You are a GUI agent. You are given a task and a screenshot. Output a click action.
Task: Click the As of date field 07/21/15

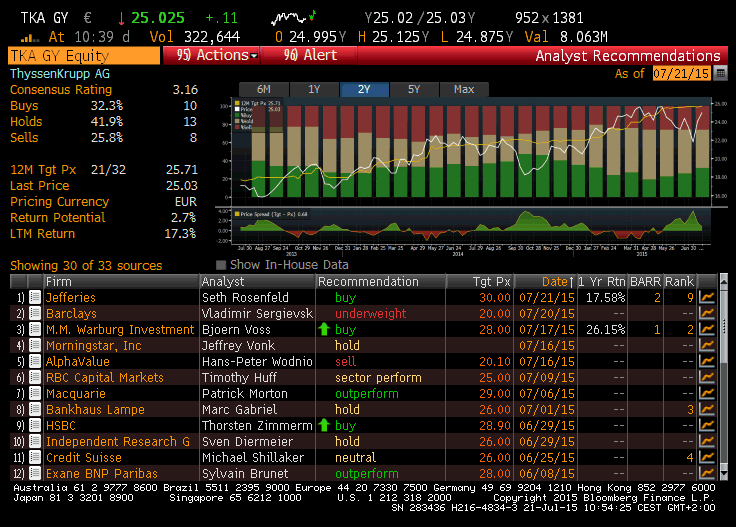coord(681,73)
